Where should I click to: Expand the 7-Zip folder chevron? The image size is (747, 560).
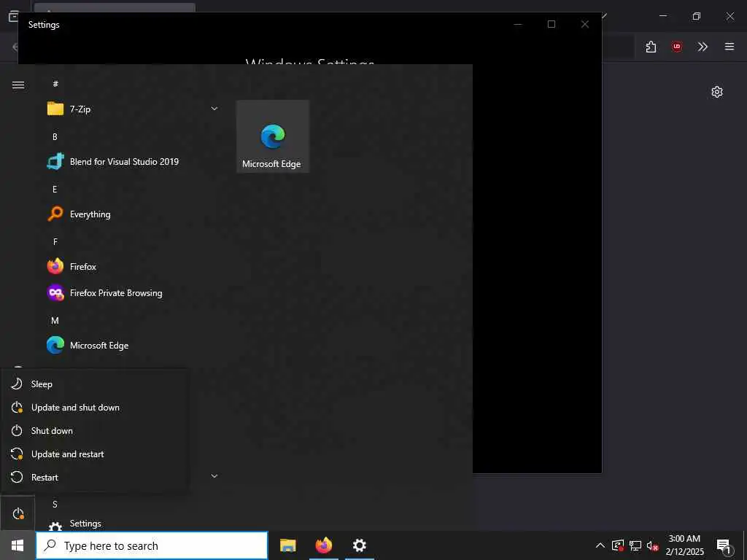pos(214,109)
